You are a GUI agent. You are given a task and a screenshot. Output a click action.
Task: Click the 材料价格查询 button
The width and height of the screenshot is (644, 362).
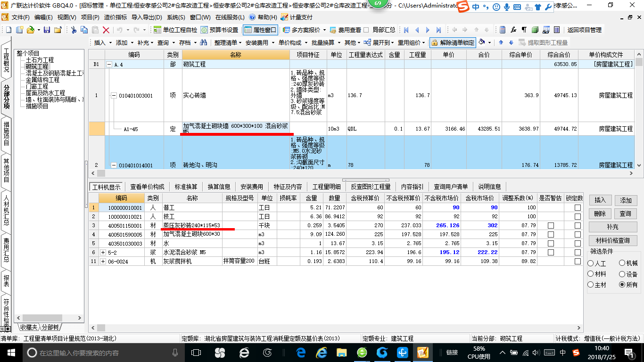coord(612,240)
